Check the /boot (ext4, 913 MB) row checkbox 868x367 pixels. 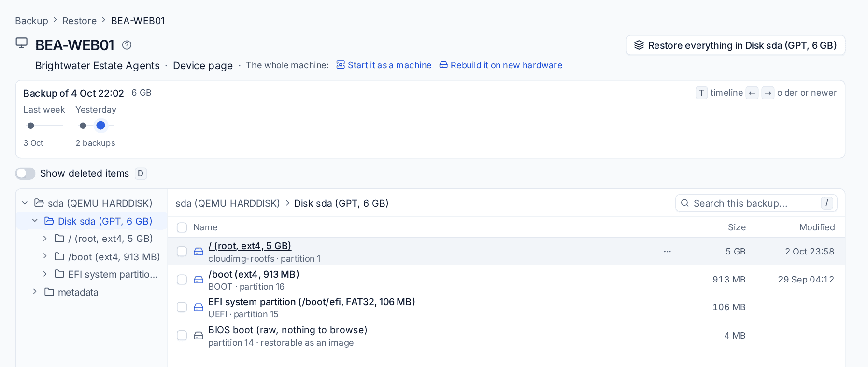(x=182, y=280)
